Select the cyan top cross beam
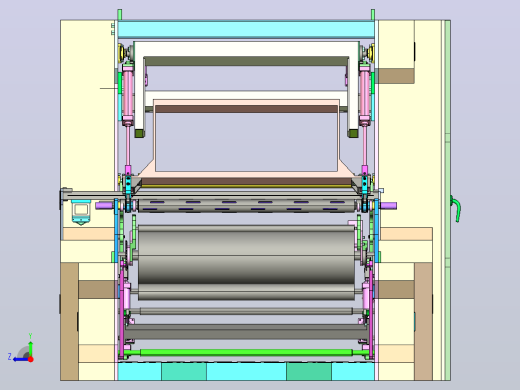 pyautogui.click(x=246, y=29)
